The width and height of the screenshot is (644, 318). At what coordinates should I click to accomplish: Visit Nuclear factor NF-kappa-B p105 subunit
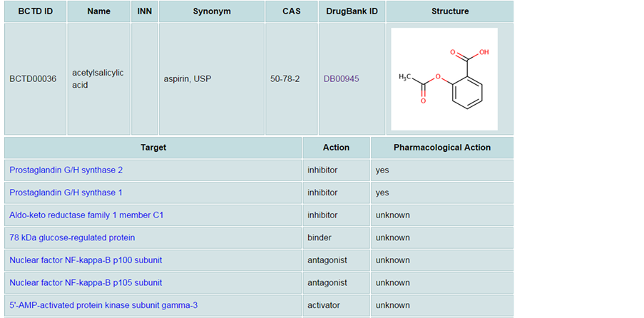86,283
